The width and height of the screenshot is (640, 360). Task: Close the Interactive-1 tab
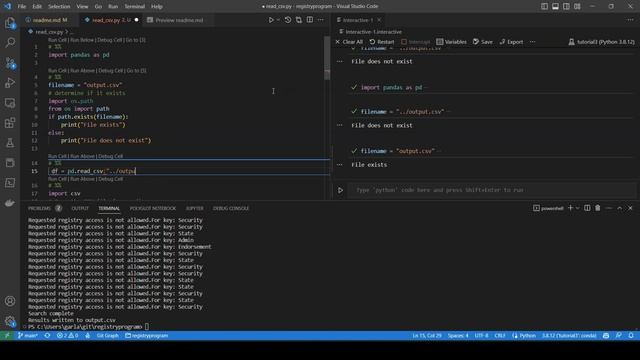(379, 20)
